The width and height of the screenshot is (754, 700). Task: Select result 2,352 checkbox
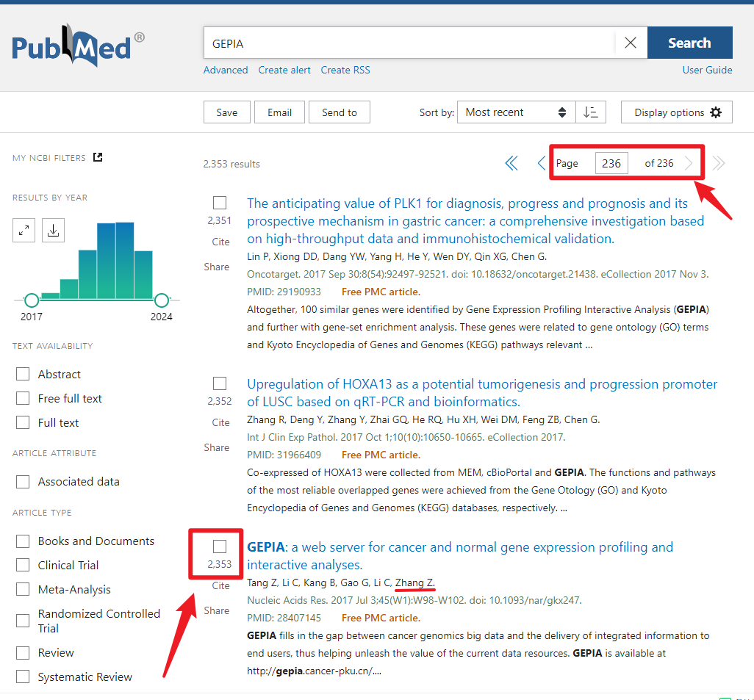pyautogui.click(x=220, y=383)
